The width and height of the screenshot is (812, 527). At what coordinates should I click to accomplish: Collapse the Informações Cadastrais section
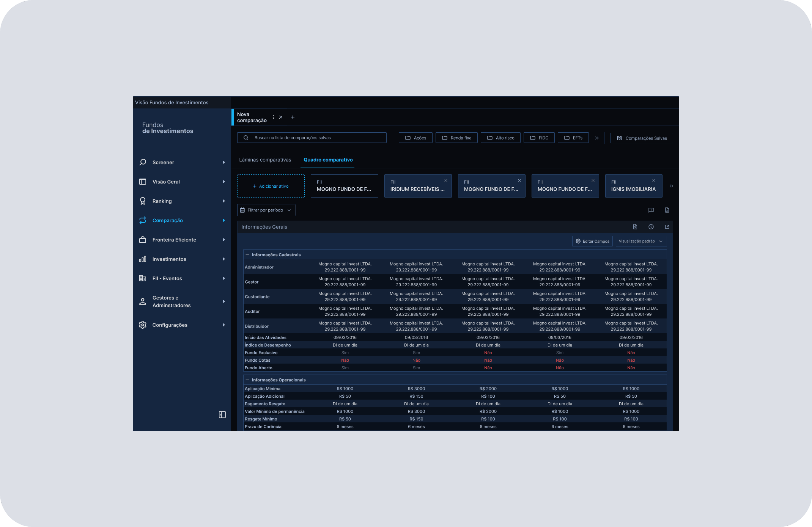pos(247,255)
